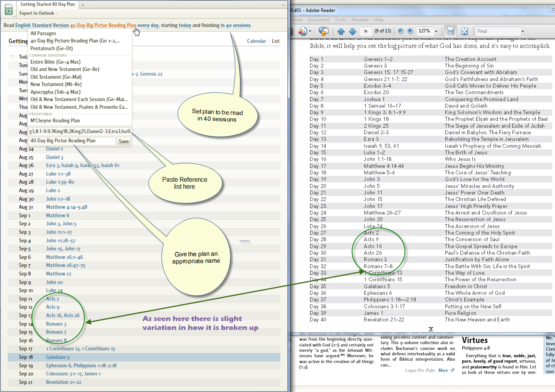Click the Find search field

tap(497, 31)
